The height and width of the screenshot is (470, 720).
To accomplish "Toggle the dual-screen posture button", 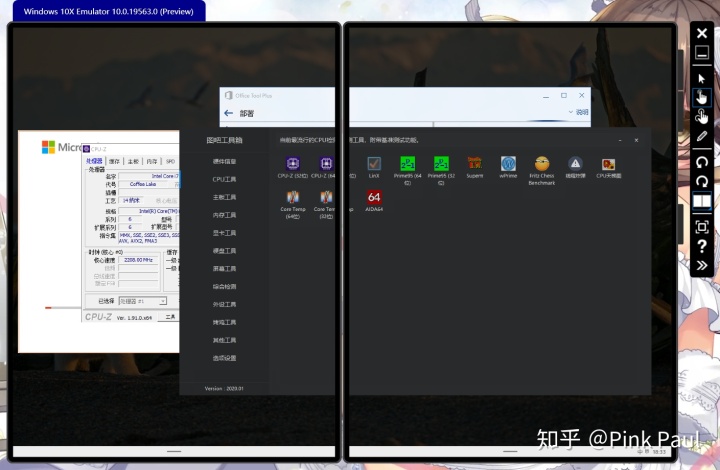I will 702,201.
